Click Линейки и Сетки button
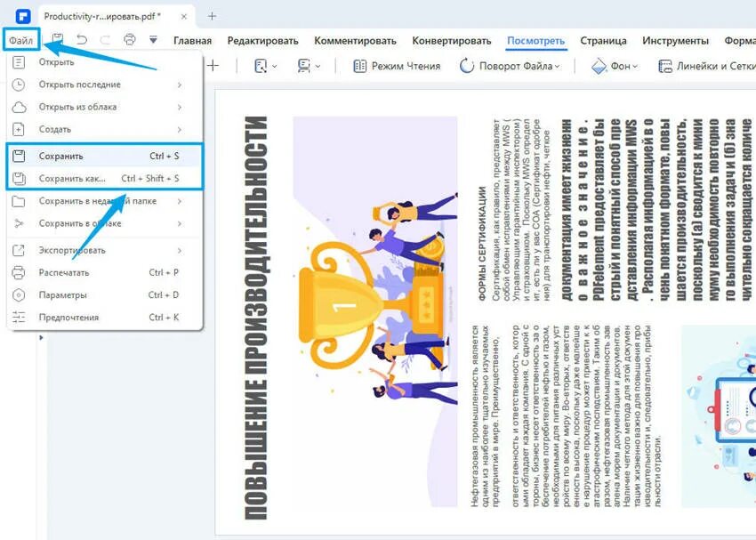The height and width of the screenshot is (540, 756). (x=707, y=66)
